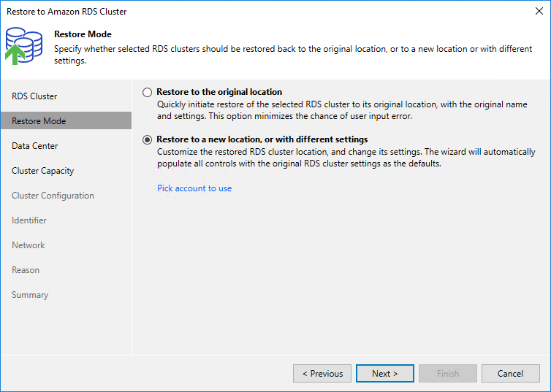
Task: Cancel the restore wizard
Action: click(510, 374)
